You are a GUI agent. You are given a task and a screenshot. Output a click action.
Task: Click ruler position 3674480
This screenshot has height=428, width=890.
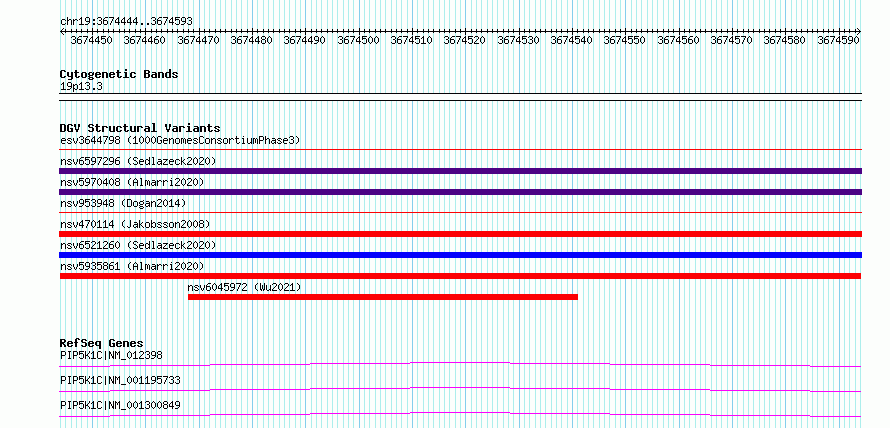[x=251, y=40]
